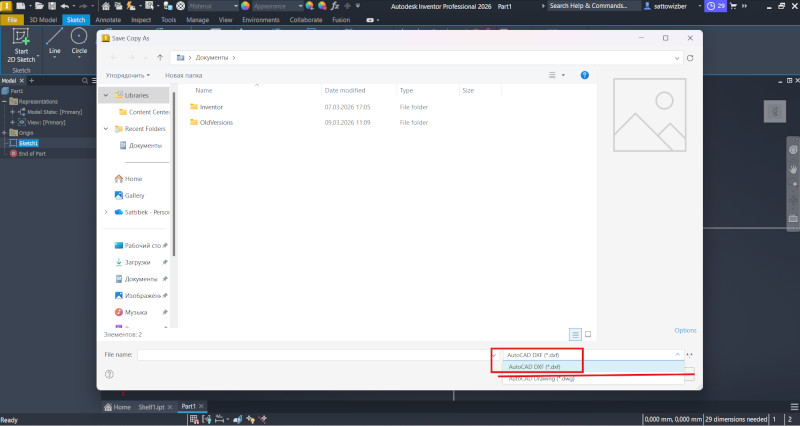Close the Model browser panel tab
Screen dimensions: 800x426
point(21,81)
